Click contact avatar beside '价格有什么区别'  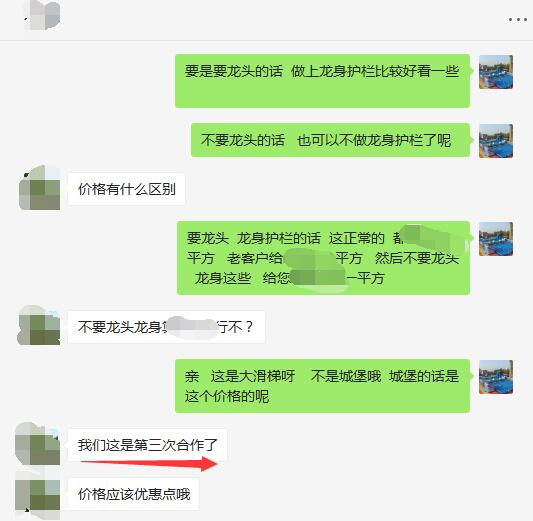point(40,188)
